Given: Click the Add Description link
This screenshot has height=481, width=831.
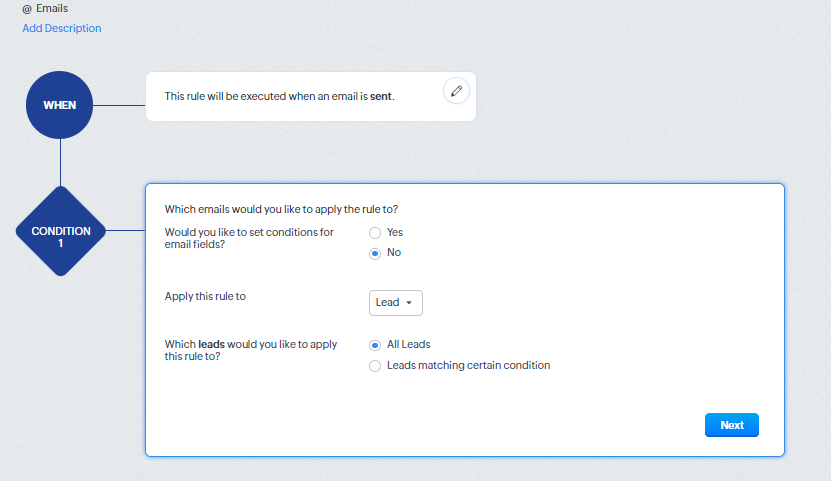Looking at the screenshot, I should coord(62,28).
